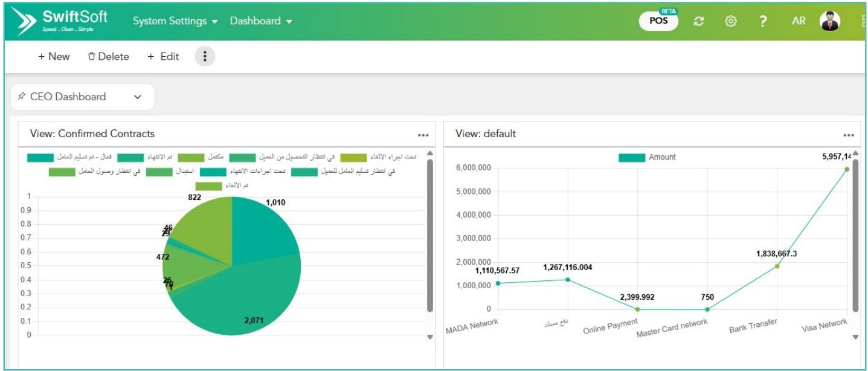Screen dimensions: 868x371
Task: Click the Bank Transfer axis label
Action: pos(753,325)
